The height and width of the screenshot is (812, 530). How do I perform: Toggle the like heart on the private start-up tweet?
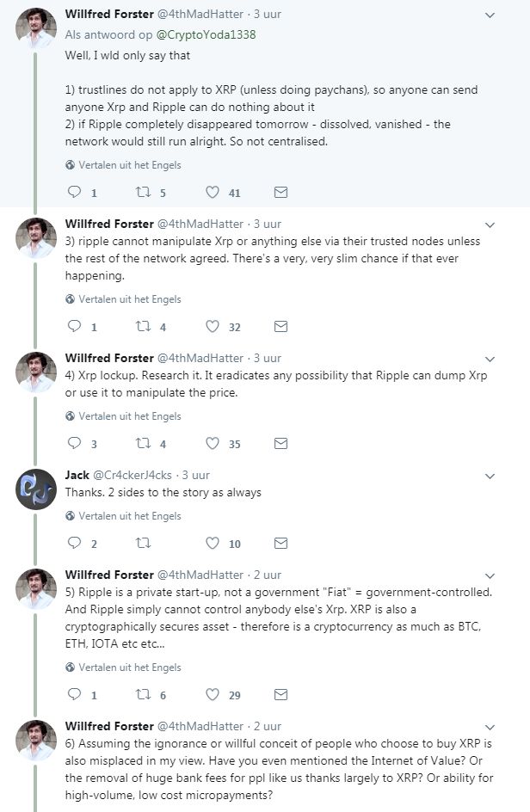[211, 695]
